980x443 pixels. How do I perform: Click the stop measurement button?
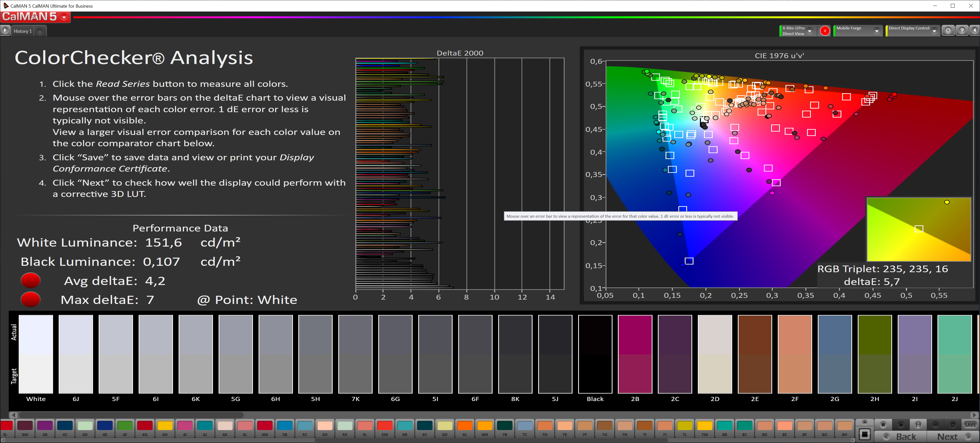tap(883, 424)
